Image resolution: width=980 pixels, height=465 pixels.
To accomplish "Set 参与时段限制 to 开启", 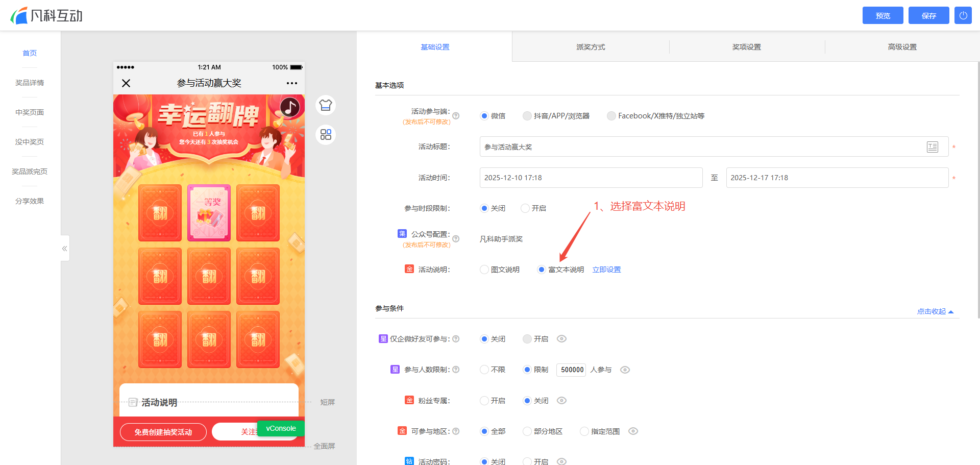I will [x=525, y=208].
